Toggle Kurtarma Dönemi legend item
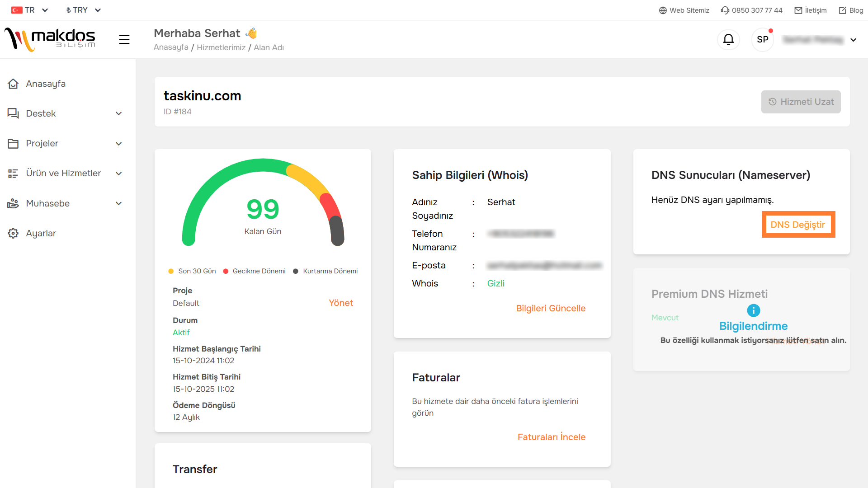The width and height of the screenshot is (868, 488). click(x=325, y=271)
